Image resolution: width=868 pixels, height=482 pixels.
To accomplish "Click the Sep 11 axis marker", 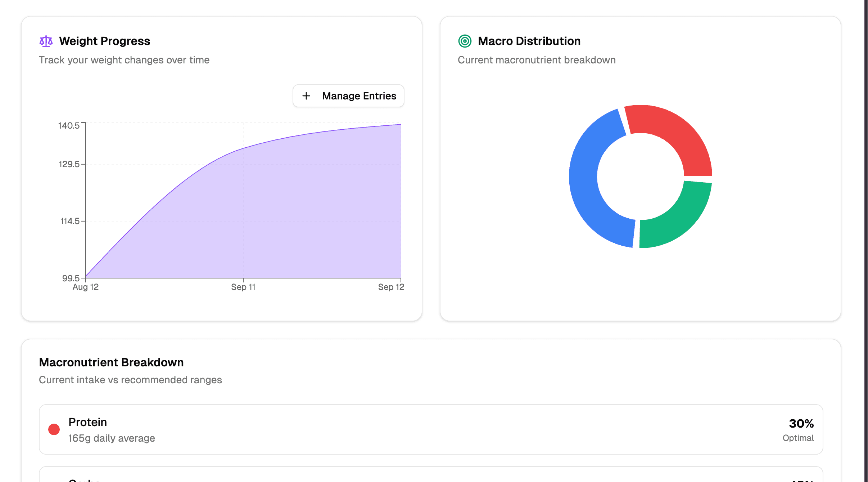I will coord(243,287).
